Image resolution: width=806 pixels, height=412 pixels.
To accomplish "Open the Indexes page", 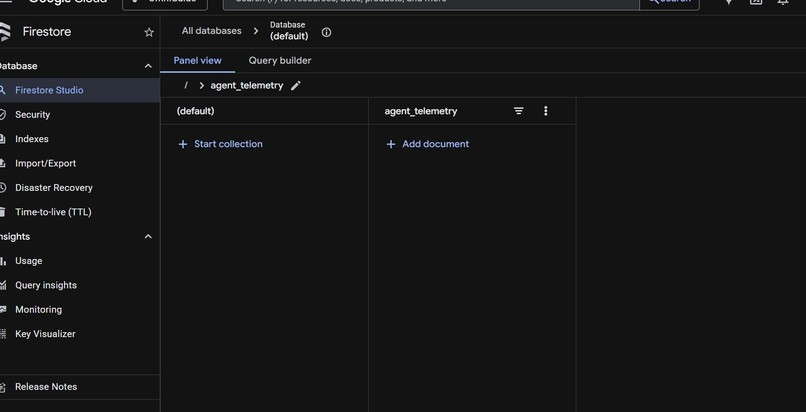I will coord(80,139).
